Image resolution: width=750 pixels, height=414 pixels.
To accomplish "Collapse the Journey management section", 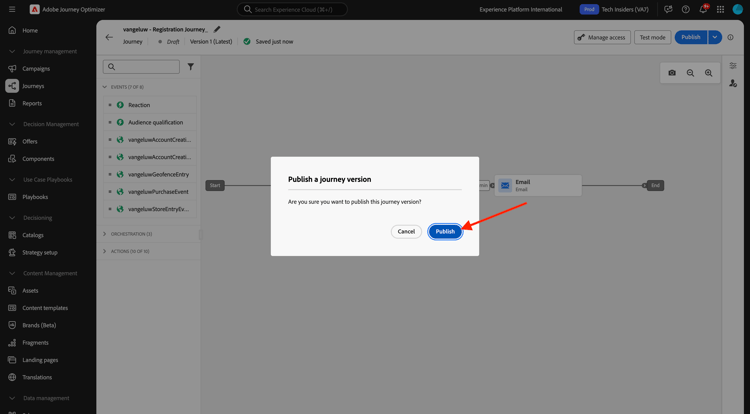I will pyautogui.click(x=12, y=51).
